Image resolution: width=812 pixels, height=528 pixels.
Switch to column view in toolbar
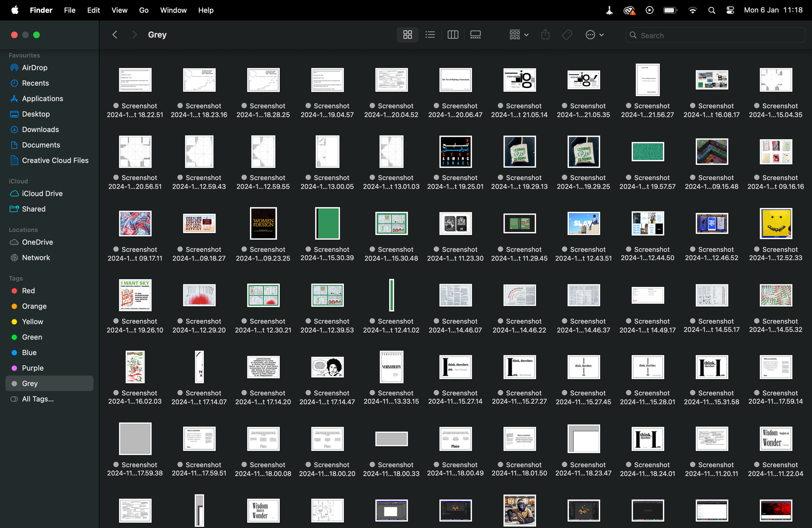tap(453, 35)
